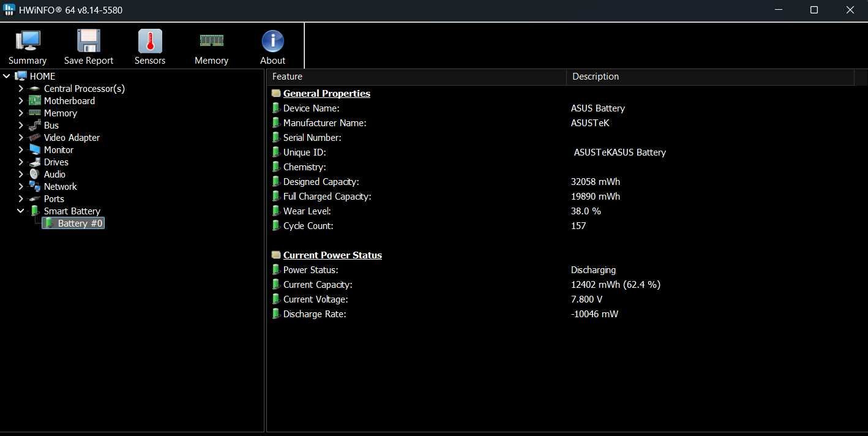
Task: Click the Central Processor(s) chip icon
Action: coord(35,89)
